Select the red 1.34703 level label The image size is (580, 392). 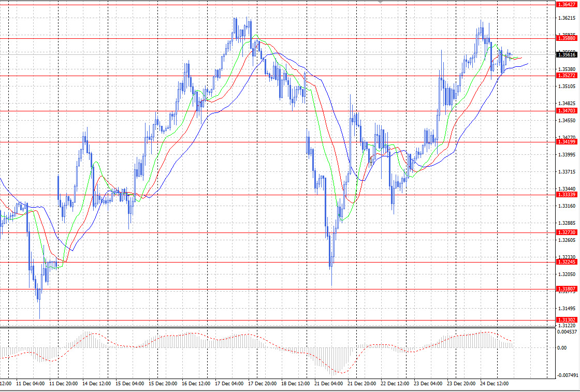coord(567,111)
